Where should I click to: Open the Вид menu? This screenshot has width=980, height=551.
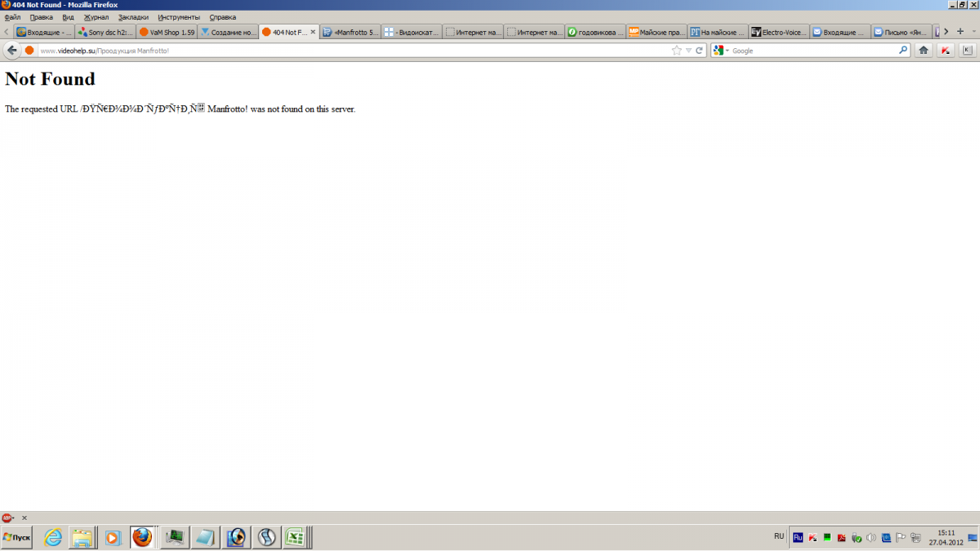[68, 17]
